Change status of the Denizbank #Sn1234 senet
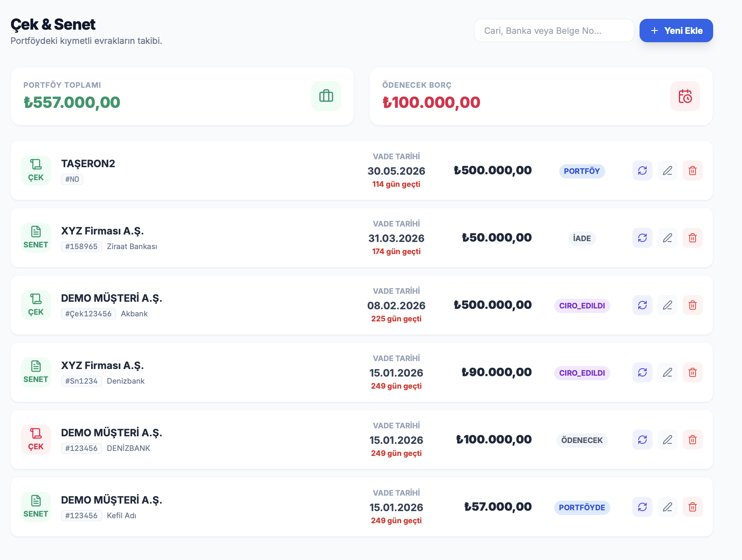This screenshot has width=742, height=560. (x=642, y=372)
